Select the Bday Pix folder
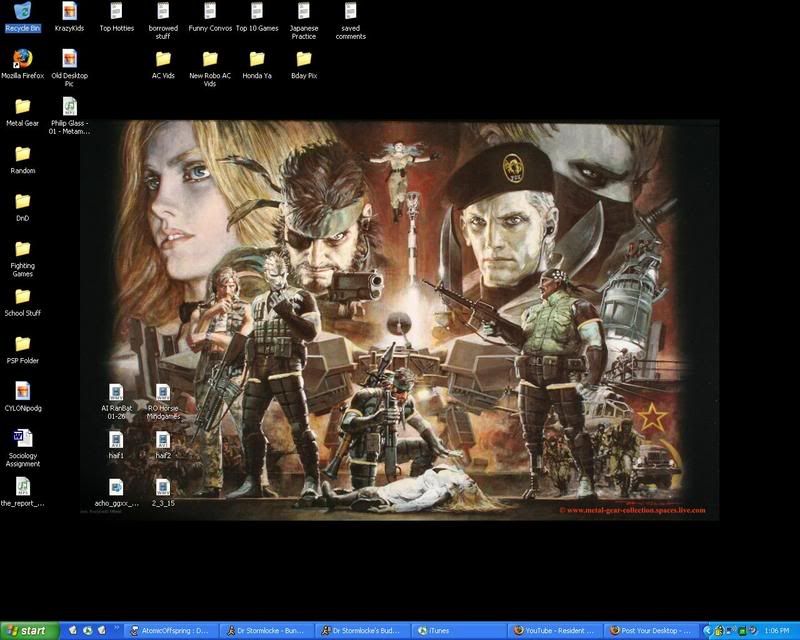The height and width of the screenshot is (640, 800). [x=304, y=65]
